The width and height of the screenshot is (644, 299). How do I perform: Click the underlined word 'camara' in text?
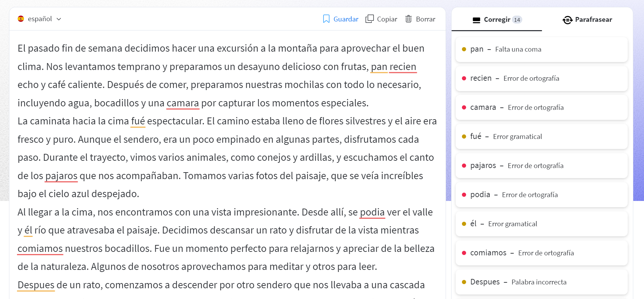(183, 103)
